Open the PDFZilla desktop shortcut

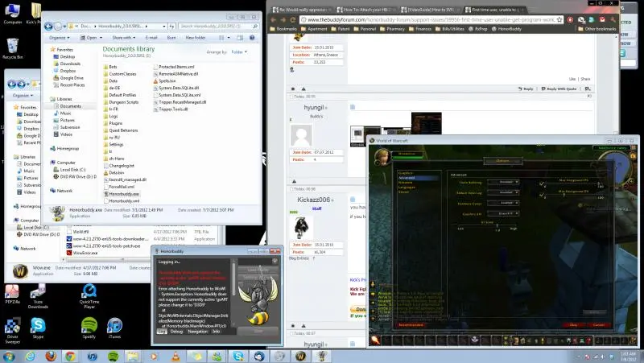(x=12, y=294)
